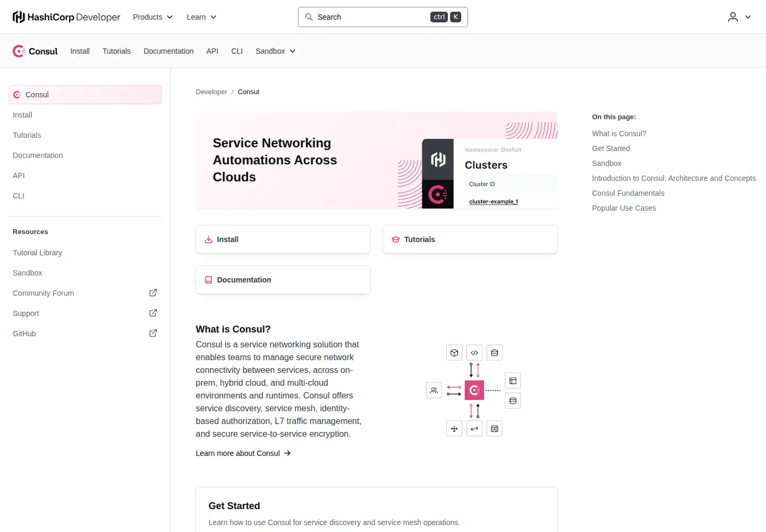The height and width of the screenshot is (532, 766).
Task: Click external link icon beside Community Forum
Action: [x=153, y=293]
